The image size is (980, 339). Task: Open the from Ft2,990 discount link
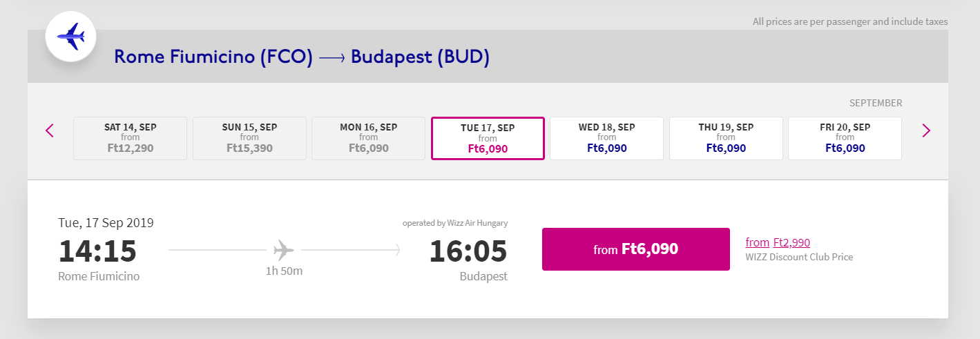coord(778,242)
